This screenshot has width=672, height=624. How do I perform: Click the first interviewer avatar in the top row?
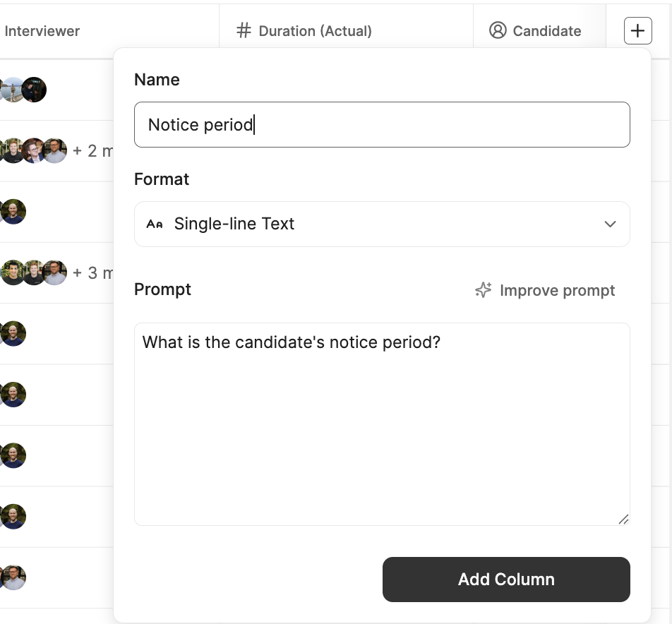[14, 90]
